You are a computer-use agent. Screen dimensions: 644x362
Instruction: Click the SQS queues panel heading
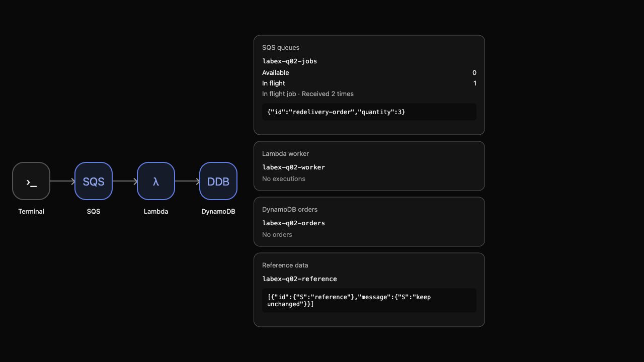click(281, 48)
